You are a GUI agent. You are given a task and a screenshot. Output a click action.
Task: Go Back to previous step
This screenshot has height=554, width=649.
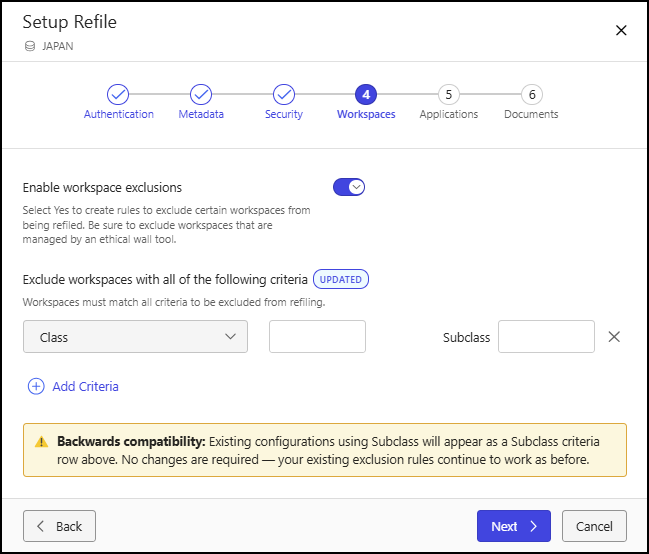(59, 526)
